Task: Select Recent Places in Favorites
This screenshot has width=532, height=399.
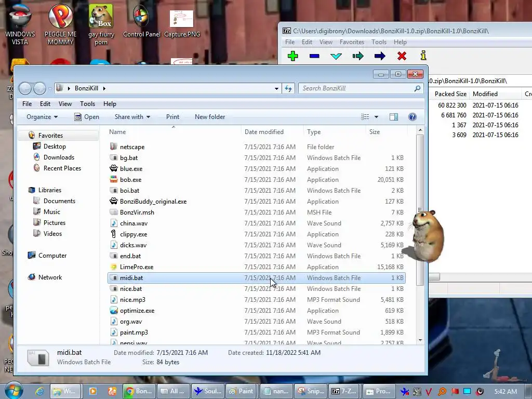Action: click(x=62, y=168)
